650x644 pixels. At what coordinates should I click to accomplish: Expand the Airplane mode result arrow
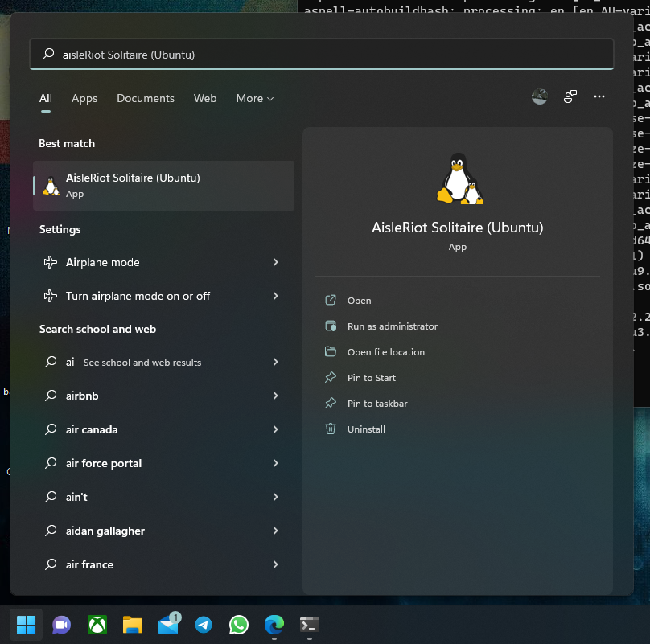(x=275, y=262)
